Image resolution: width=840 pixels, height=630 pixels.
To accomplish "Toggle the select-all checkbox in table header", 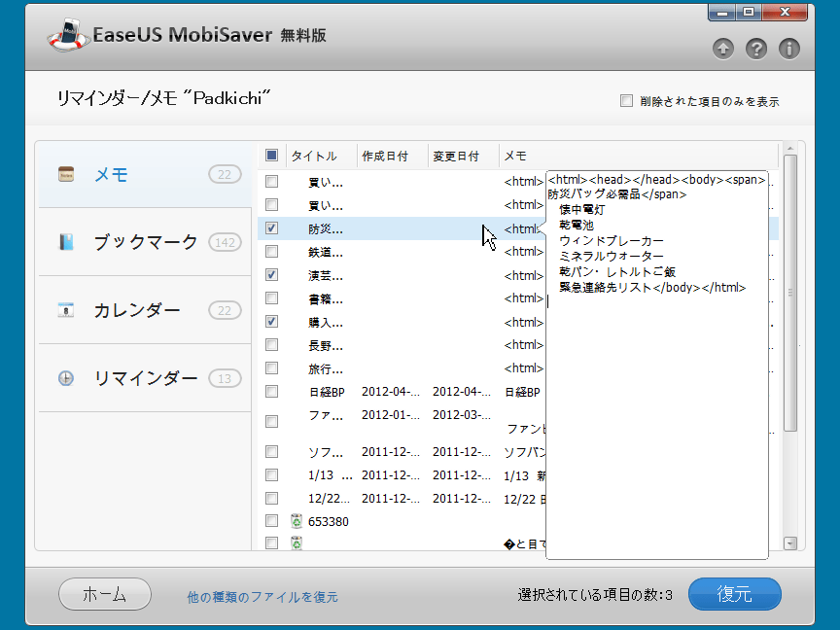I will coord(271,156).
